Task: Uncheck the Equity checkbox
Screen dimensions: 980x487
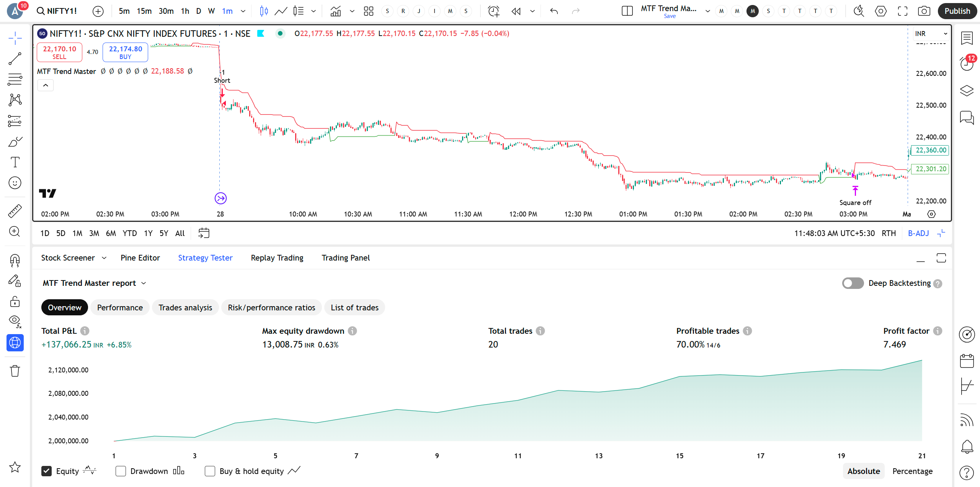Action: click(46, 471)
